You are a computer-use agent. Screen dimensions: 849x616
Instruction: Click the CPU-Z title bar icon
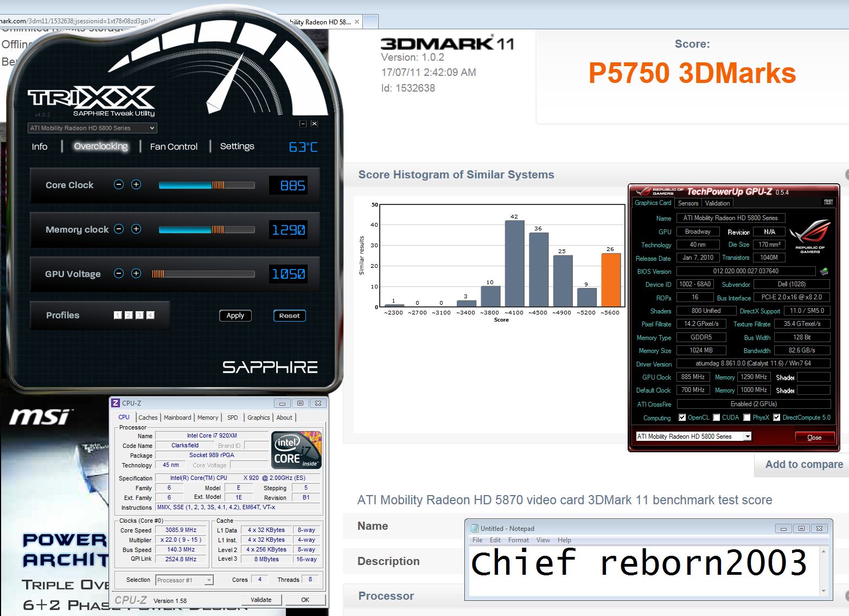click(x=116, y=403)
